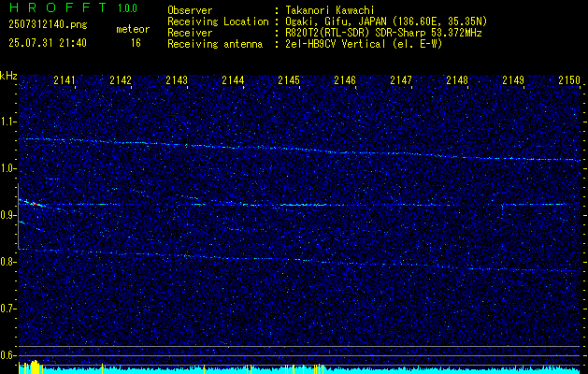Click the 2141 time axis marker
The height and width of the screenshot is (374, 588).
(x=65, y=80)
